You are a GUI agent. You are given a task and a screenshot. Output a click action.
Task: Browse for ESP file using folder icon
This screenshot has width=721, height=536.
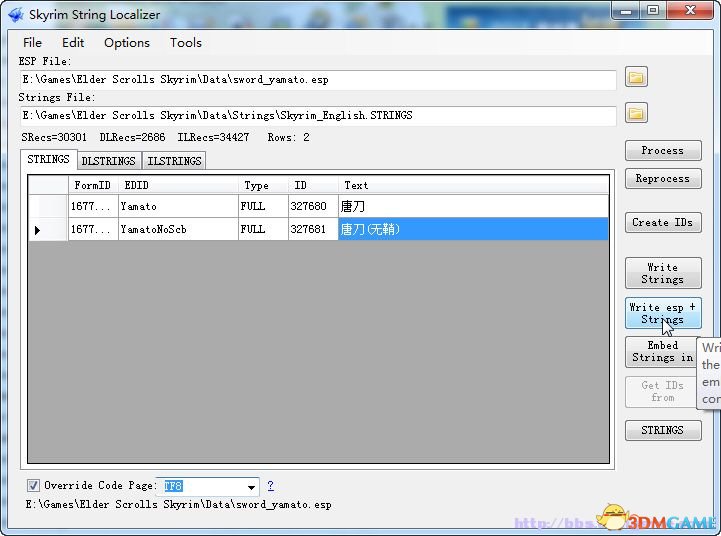[636, 77]
